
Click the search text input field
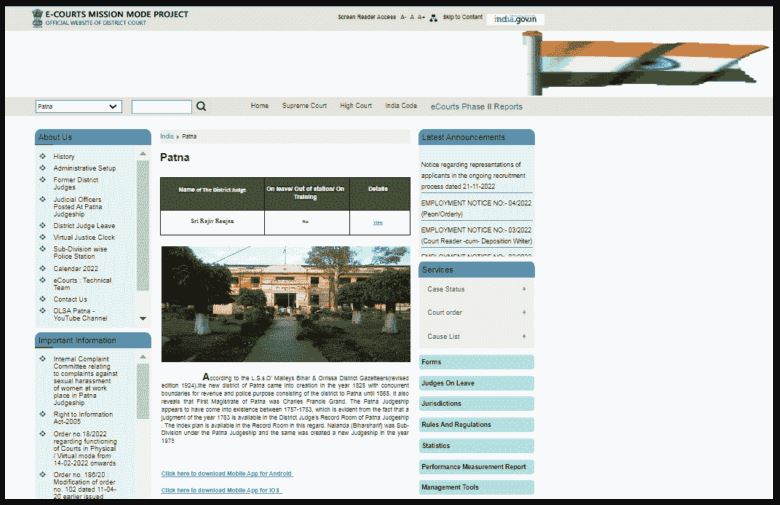pyautogui.click(x=161, y=106)
